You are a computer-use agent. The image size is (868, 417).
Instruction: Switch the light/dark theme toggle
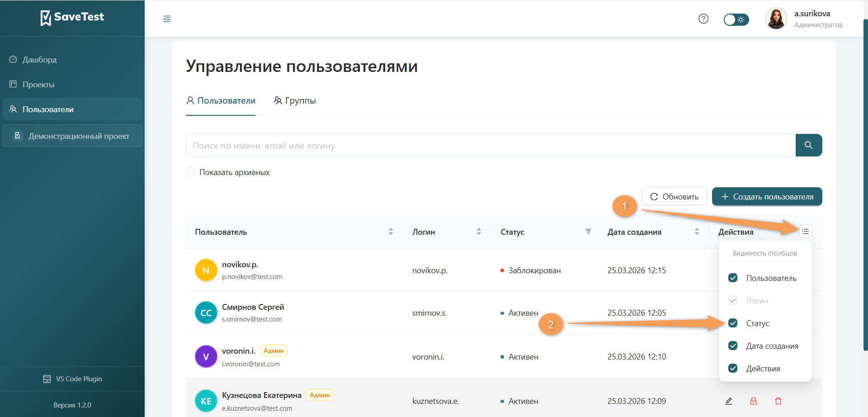(736, 19)
